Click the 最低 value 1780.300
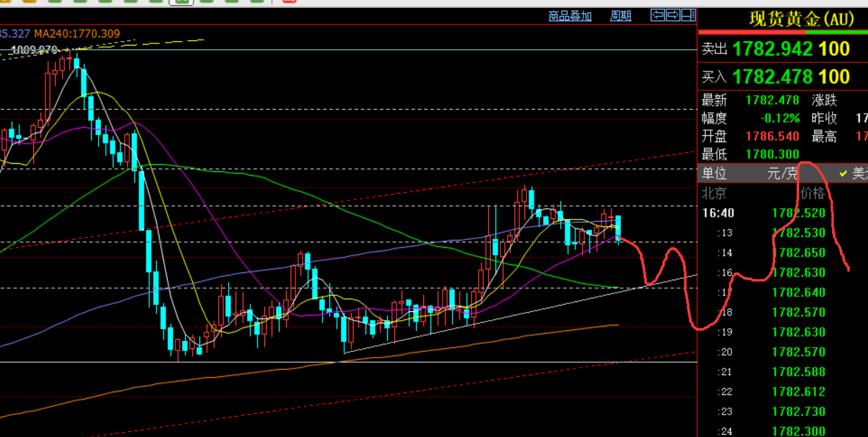 772,154
